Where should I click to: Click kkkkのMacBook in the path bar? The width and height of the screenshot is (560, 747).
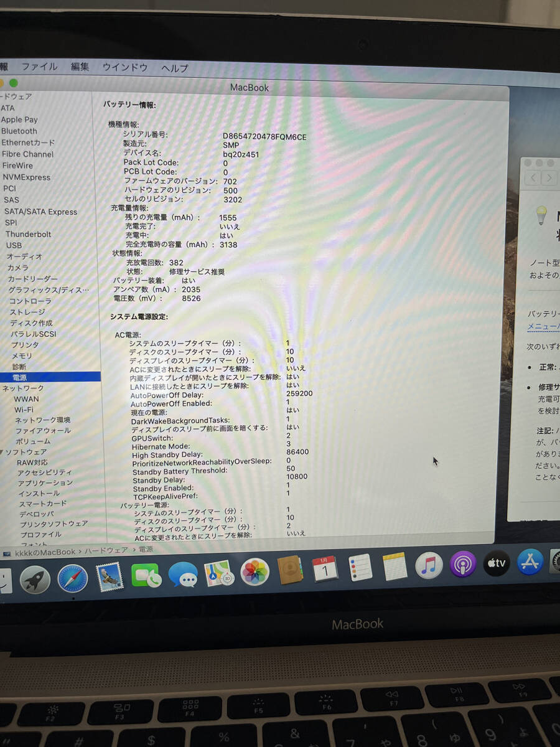pos(45,552)
